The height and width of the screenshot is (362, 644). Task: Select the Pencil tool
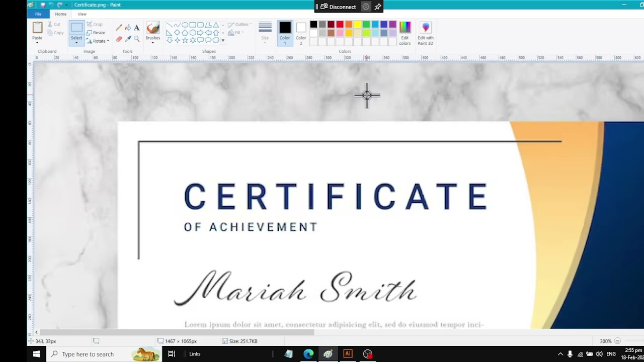(x=119, y=28)
